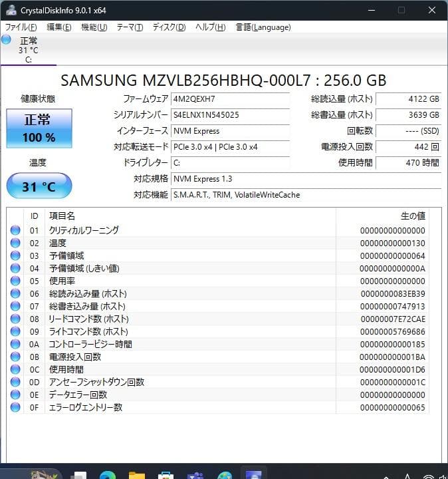This screenshot has height=479, width=448.
Task: Click status icon for 03 予備領域 row
Action: pos(15,255)
